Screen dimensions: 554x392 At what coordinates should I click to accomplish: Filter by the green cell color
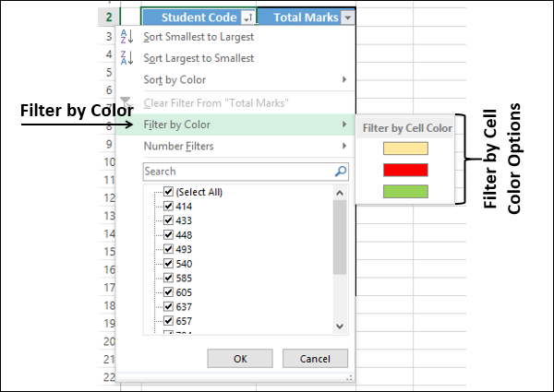[406, 191]
